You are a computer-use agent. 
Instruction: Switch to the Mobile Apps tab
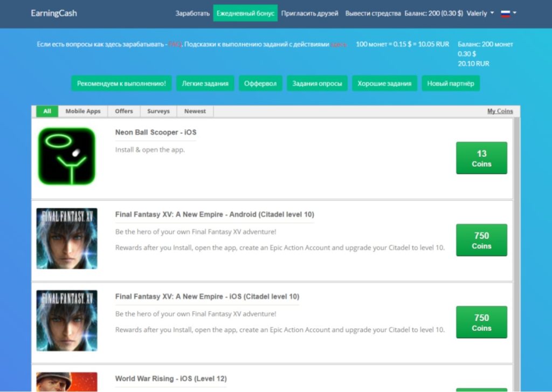coord(83,111)
